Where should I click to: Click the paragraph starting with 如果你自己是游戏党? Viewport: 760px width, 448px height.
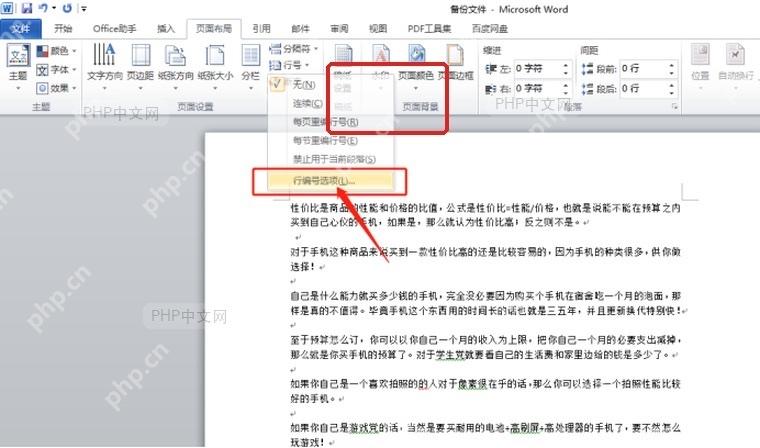486,435
